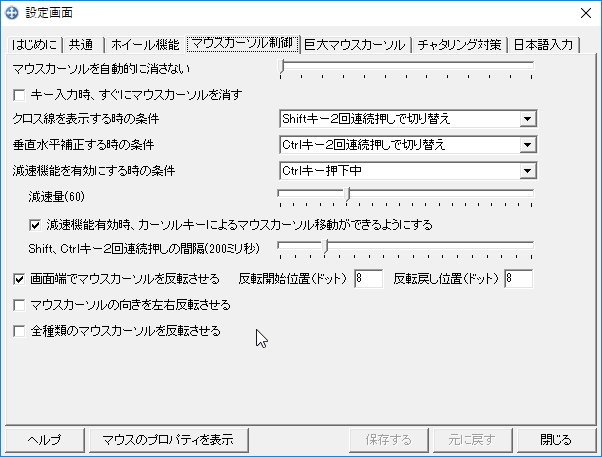The width and height of the screenshot is (602, 457).
Task: Enable キー入力時、すぐにマウスカーソルを消す checkbox
Action: pos(19,95)
